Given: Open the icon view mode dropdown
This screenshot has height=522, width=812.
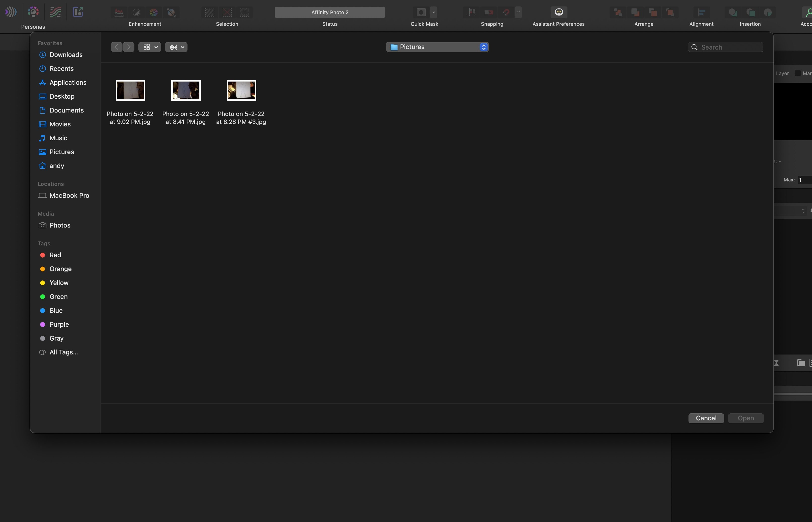Looking at the screenshot, I should click(150, 47).
